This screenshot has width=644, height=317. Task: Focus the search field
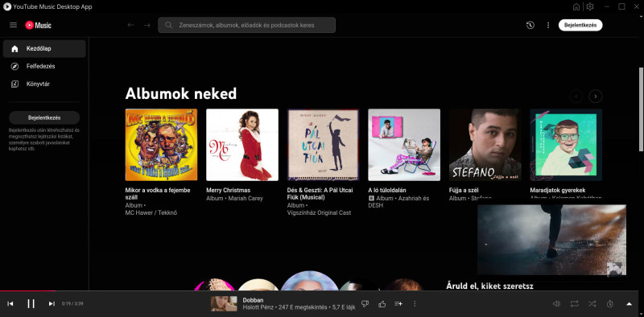pyautogui.click(x=247, y=25)
